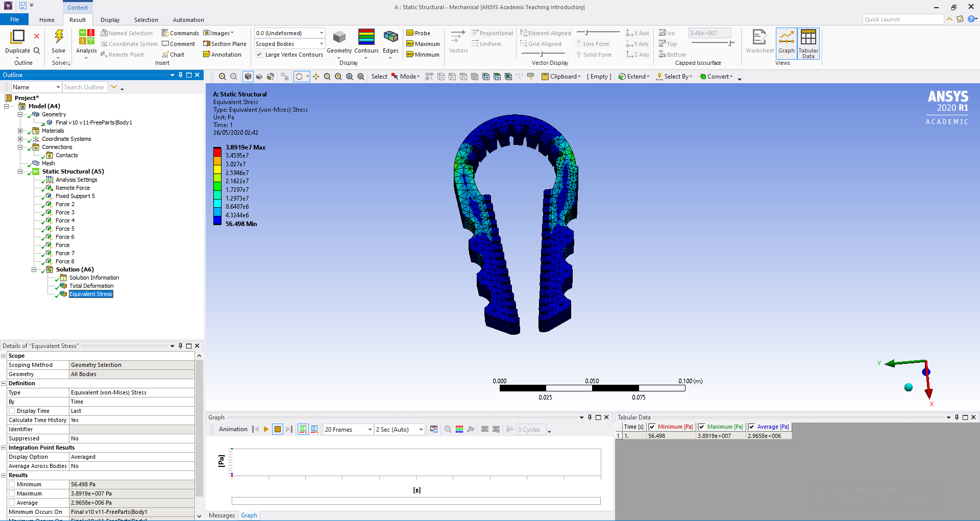Click the Edges display icon
The image size is (980, 521).
(390, 37)
